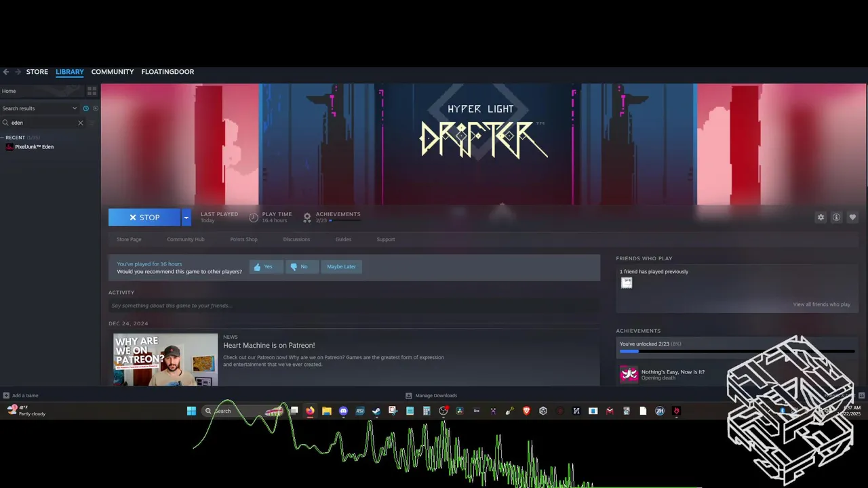The image size is (868, 488).
Task: Add game to favorites heart icon
Action: coord(852,218)
